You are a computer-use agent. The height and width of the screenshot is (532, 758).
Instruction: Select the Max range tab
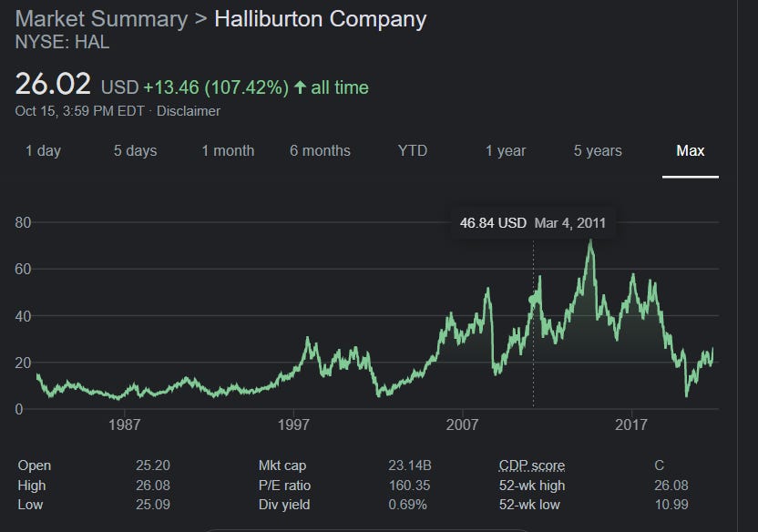tap(691, 150)
